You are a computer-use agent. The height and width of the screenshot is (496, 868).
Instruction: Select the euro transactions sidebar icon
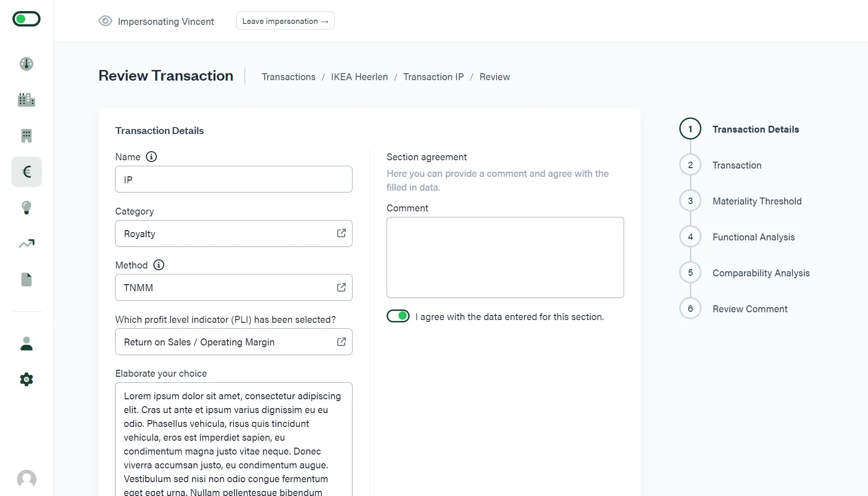[x=27, y=172]
